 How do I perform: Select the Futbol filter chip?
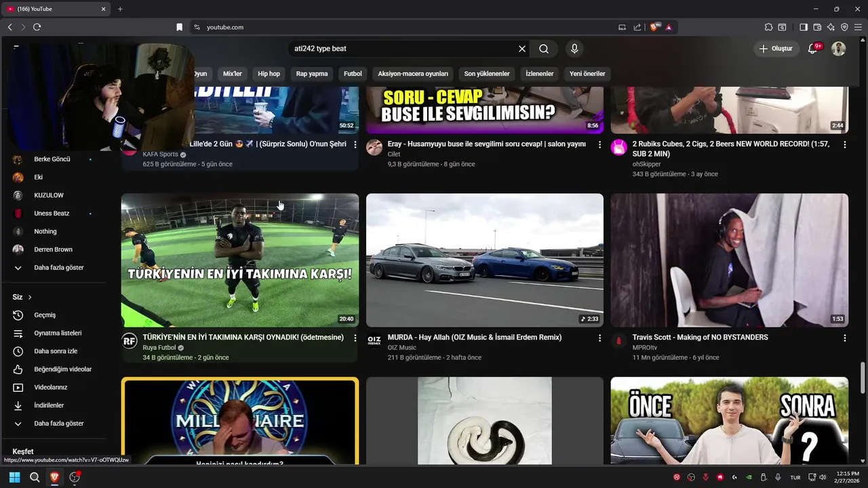(x=353, y=74)
